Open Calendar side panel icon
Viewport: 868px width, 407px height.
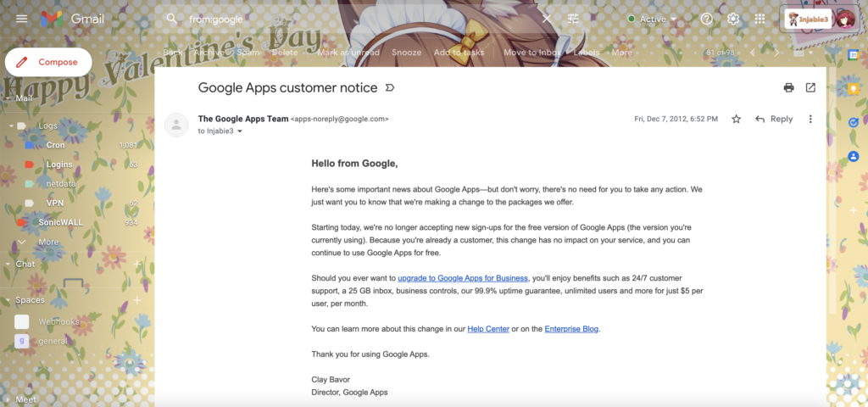tap(854, 54)
